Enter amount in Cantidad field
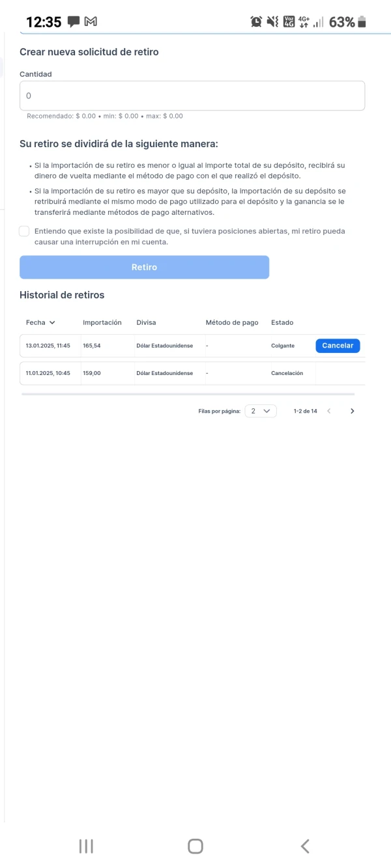 pos(192,96)
